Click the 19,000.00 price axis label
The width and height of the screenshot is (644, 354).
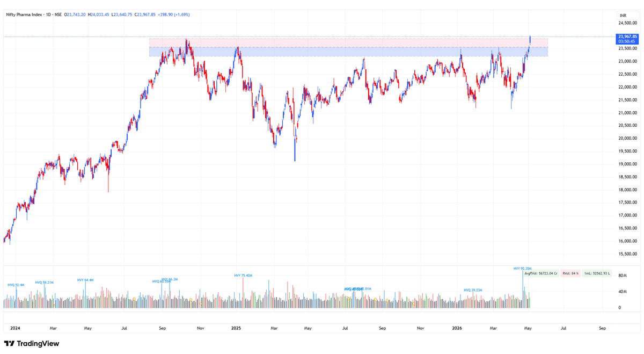point(627,164)
